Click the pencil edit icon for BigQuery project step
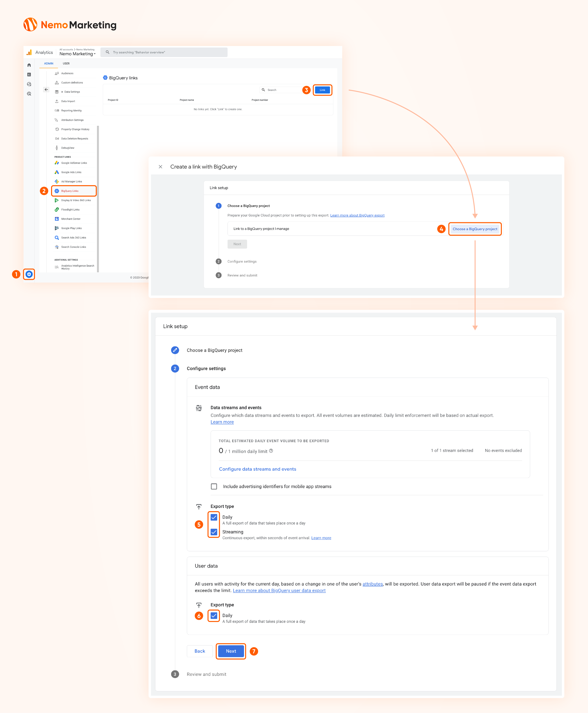The image size is (588, 713). pyautogui.click(x=175, y=350)
